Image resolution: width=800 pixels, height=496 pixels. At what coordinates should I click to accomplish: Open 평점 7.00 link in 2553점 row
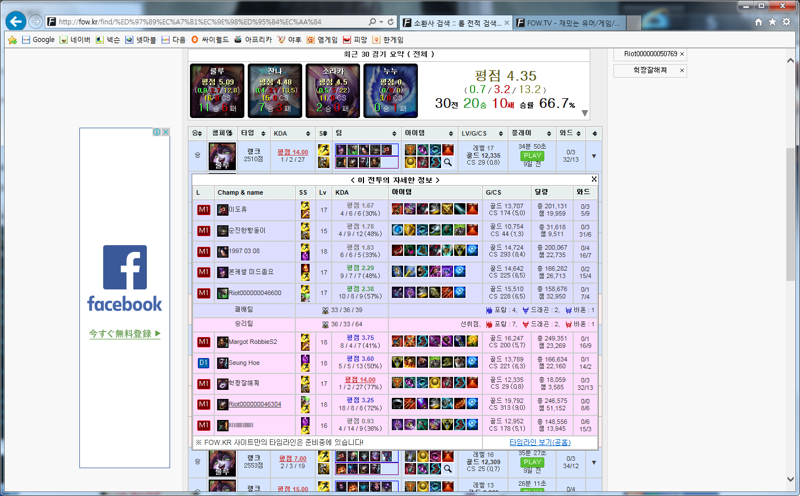pos(293,459)
